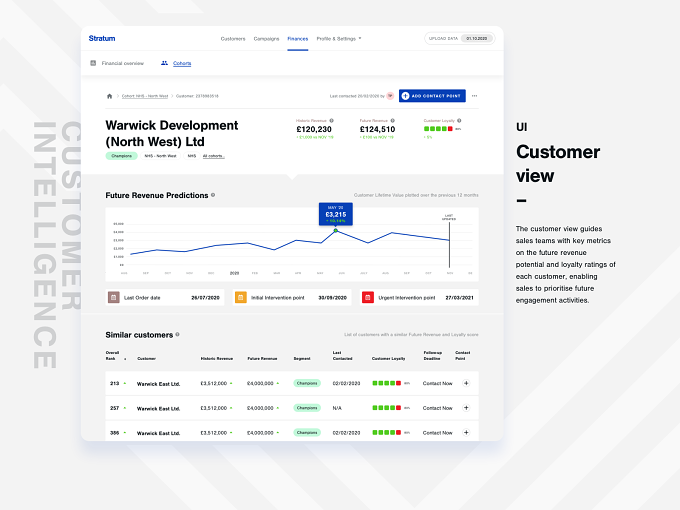
Task: Click the Future Revenue column header
Action: pyautogui.click(x=262, y=359)
